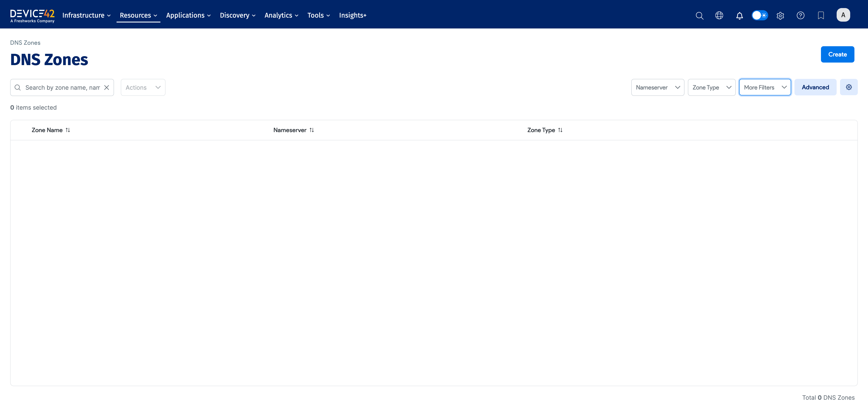Open settings gear in top navigation
The width and height of the screenshot is (868, 419).
tap(780, 15)
